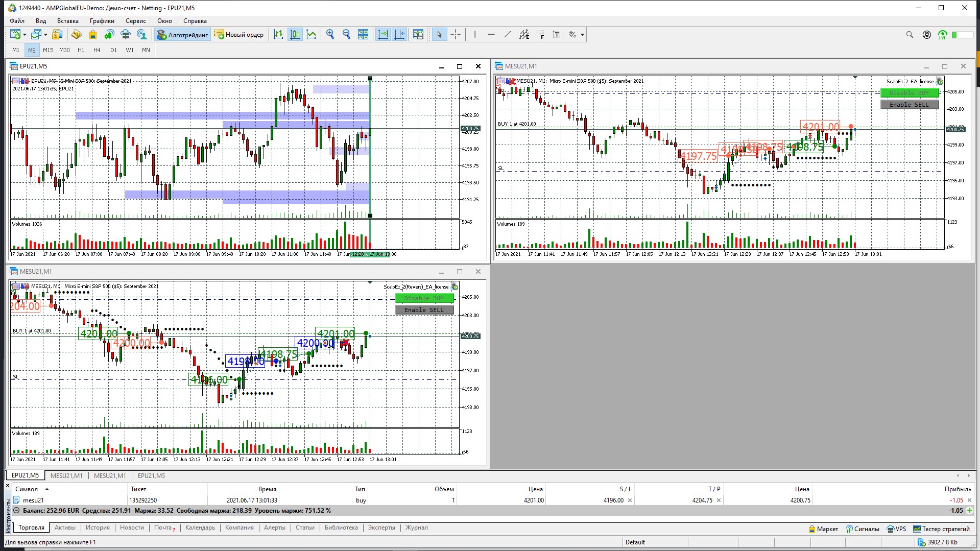Open the Сервис menu
Viewport: 980px width, 551px height.
[x=136, y=21]
